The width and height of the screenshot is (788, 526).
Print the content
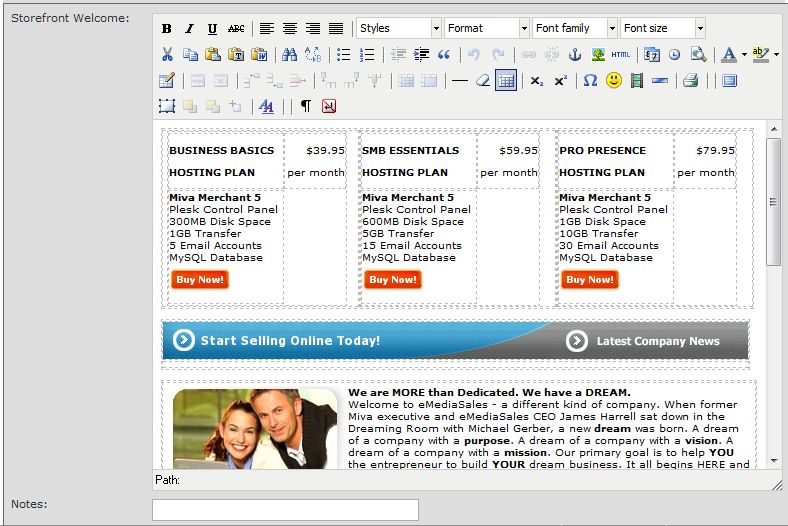(691, 80)
